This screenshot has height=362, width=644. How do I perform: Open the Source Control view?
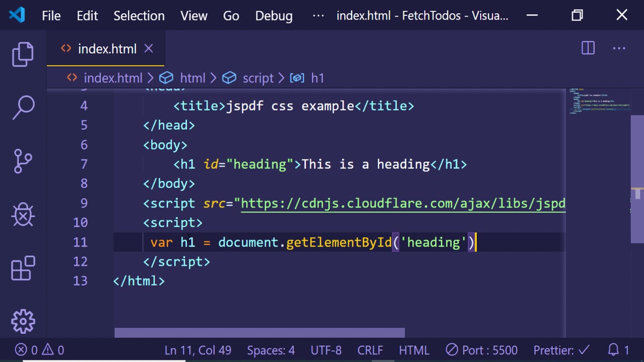(x=23, y=161)
